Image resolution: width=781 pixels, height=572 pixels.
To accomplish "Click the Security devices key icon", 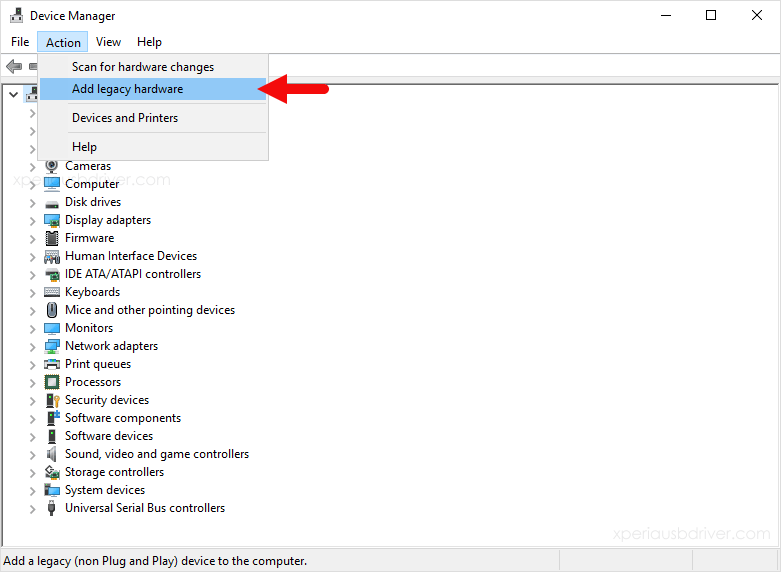I will click(x=53, y=400).
